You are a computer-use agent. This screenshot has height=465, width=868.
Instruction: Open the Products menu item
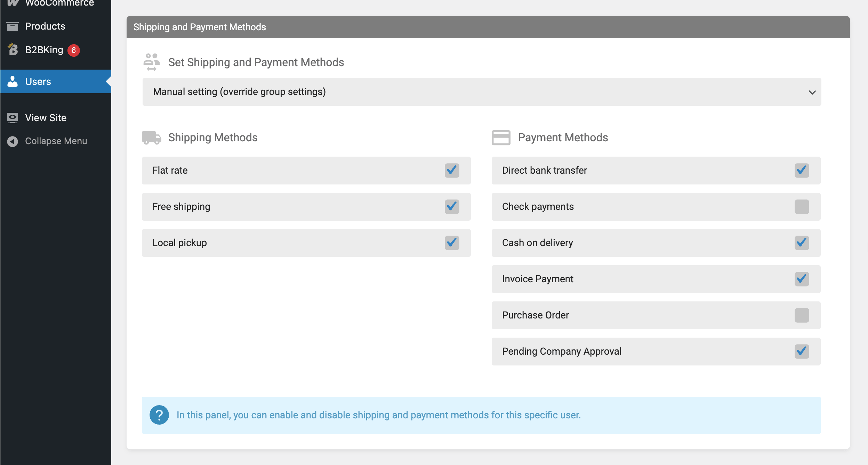click(x=45, y=26)
